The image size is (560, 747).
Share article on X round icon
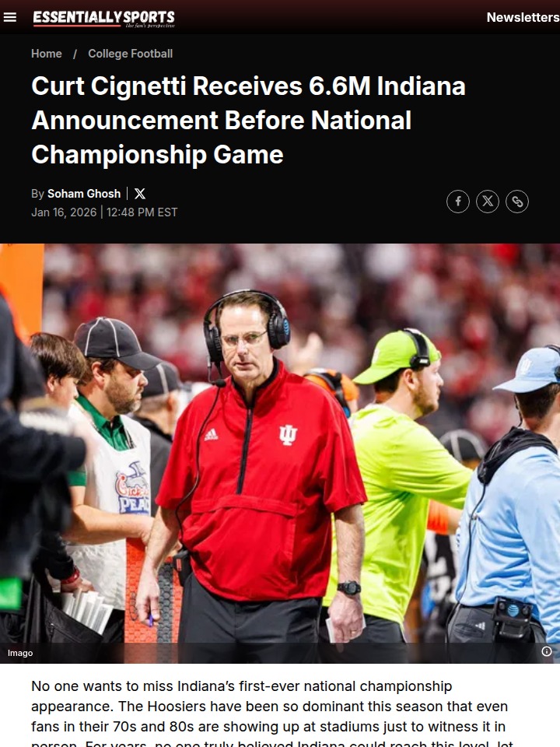pyautogui.click(x=487, y=201)
